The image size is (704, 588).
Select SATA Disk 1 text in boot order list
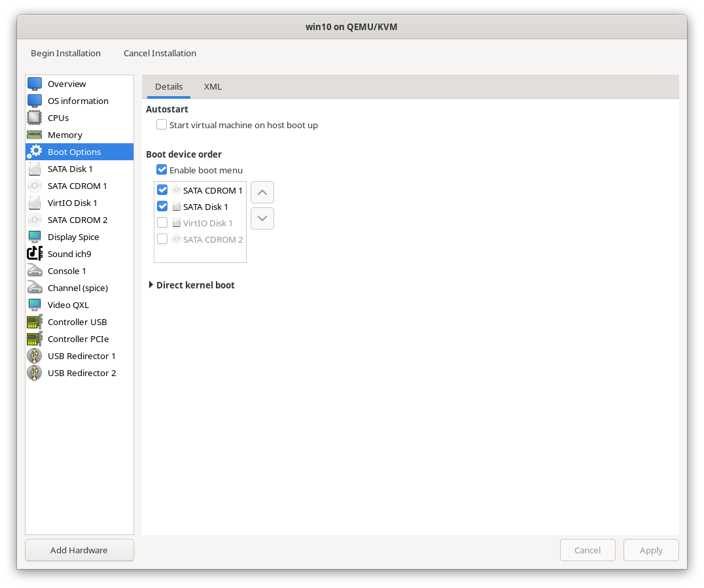pos(205,207)
